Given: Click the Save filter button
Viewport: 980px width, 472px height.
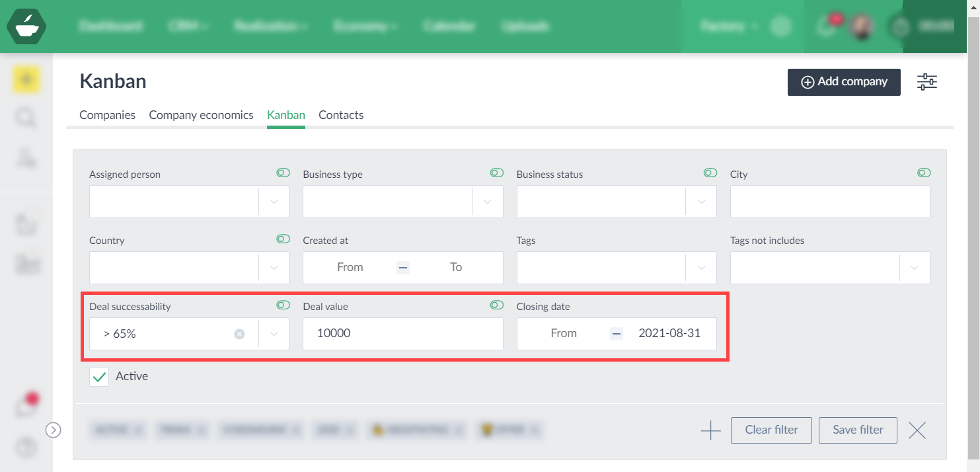Looking at the screenshot, I should [858, 430].
